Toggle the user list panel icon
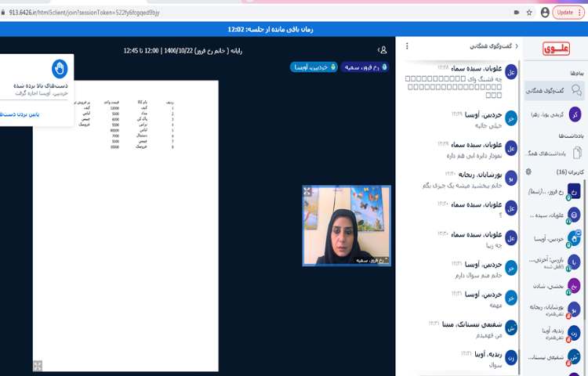The image size is (588, 376). point(382,50)
